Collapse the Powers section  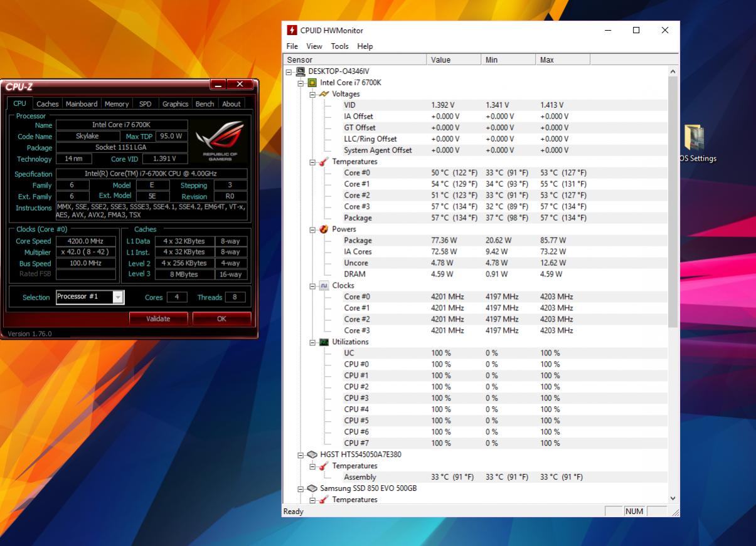[312, 229]
